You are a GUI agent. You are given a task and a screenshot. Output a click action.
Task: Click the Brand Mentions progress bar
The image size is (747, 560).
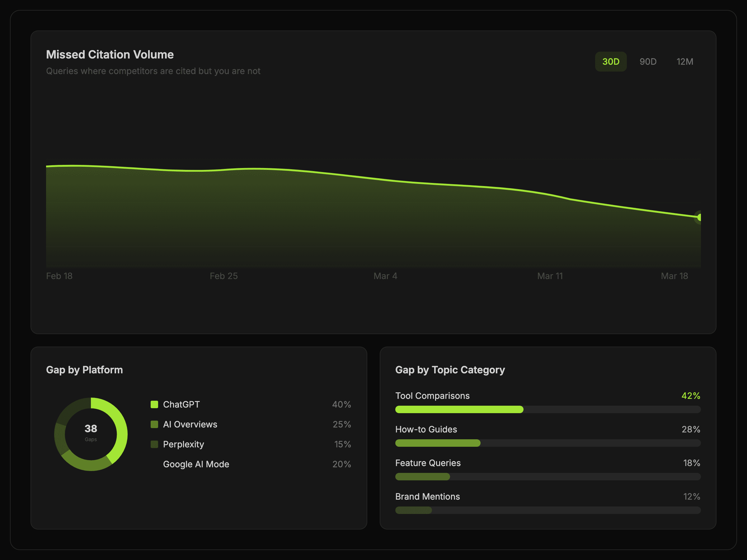pyautogui.click(x=413, y=510)
